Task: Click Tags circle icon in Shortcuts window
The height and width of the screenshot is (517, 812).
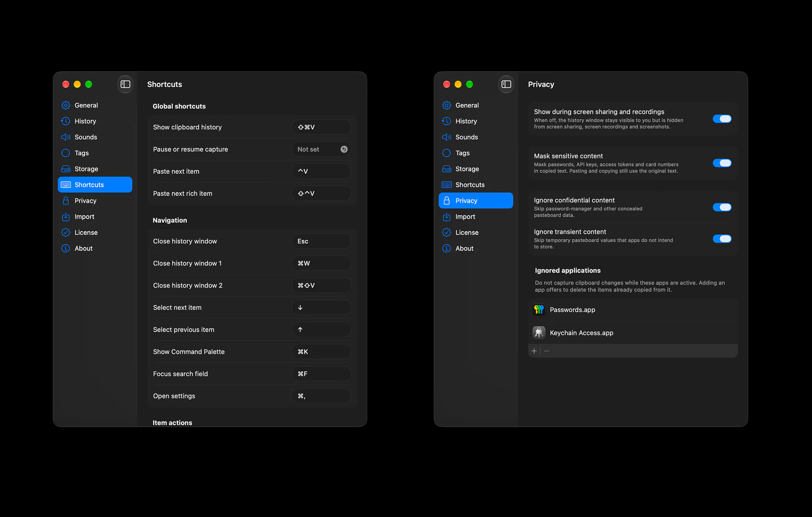Action: coord(66,153)
